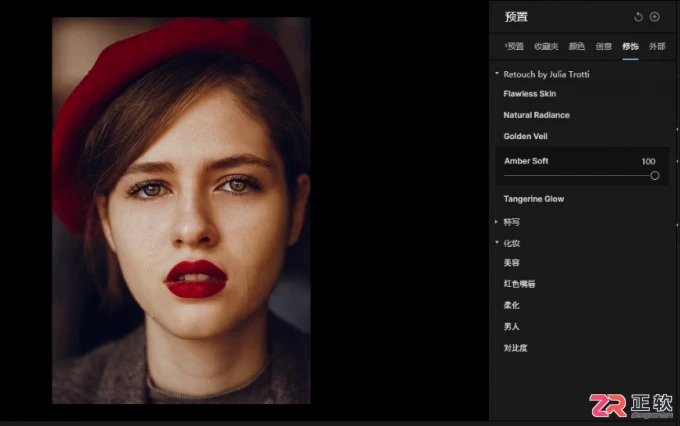
Task: Click the add preset plus icon
Action: pos(654,17)
